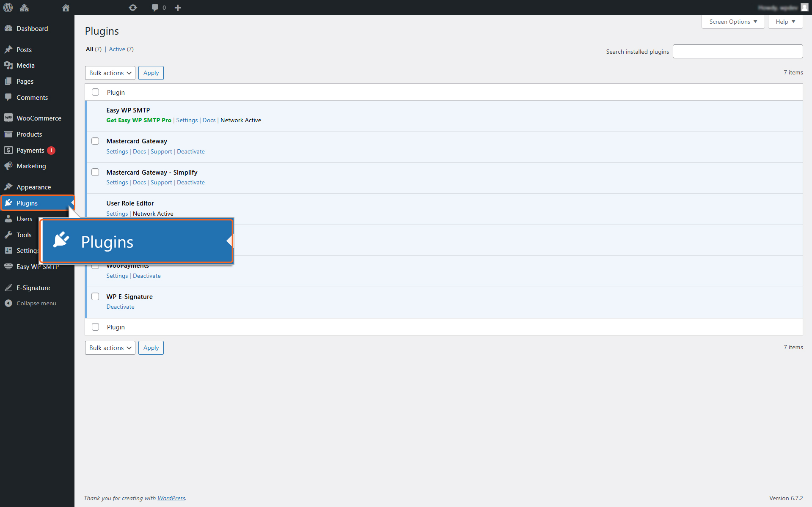Click the Settings sliders icon in sidebar
This screenshot has height=507, width=812.
pyautogui.click(x=8, y=250)
